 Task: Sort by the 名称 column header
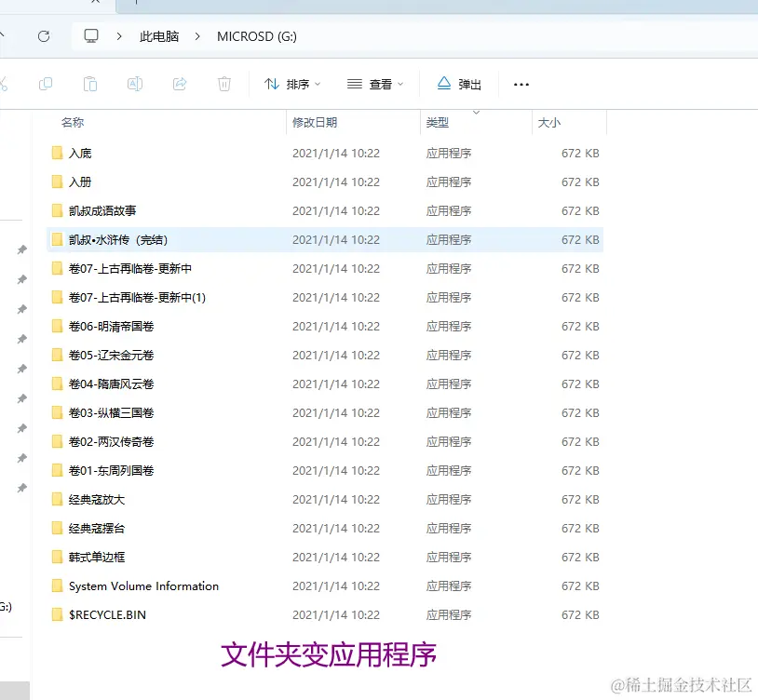tap(73, 122)
